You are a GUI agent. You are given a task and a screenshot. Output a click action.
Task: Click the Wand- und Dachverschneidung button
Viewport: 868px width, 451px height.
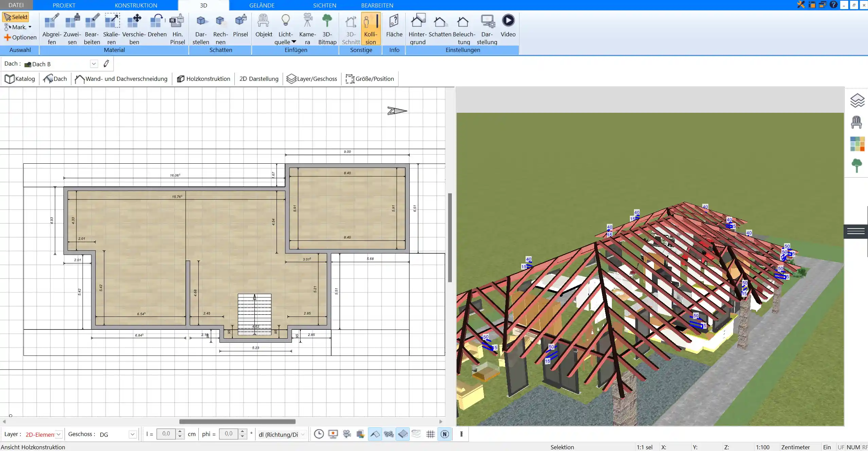tap(121, 79)
